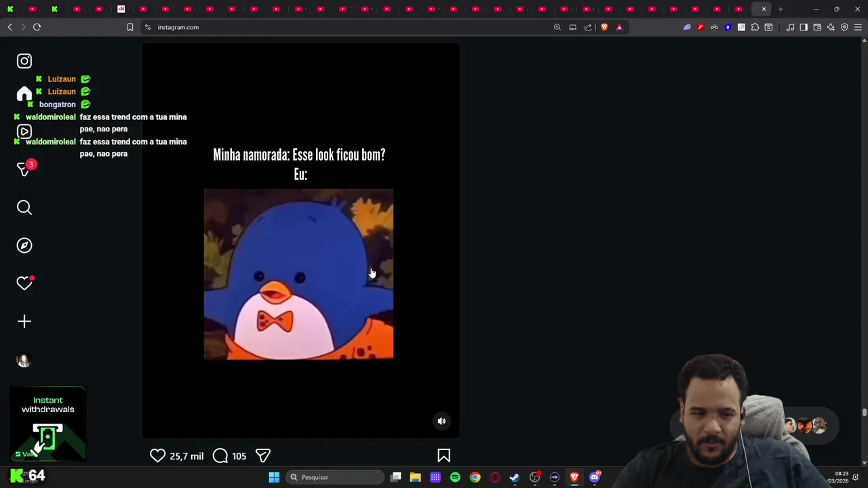Viewport: 868px width, 488px height.
Task: Toggle the browser sidebar panel
Action: [x=804, y=27]
